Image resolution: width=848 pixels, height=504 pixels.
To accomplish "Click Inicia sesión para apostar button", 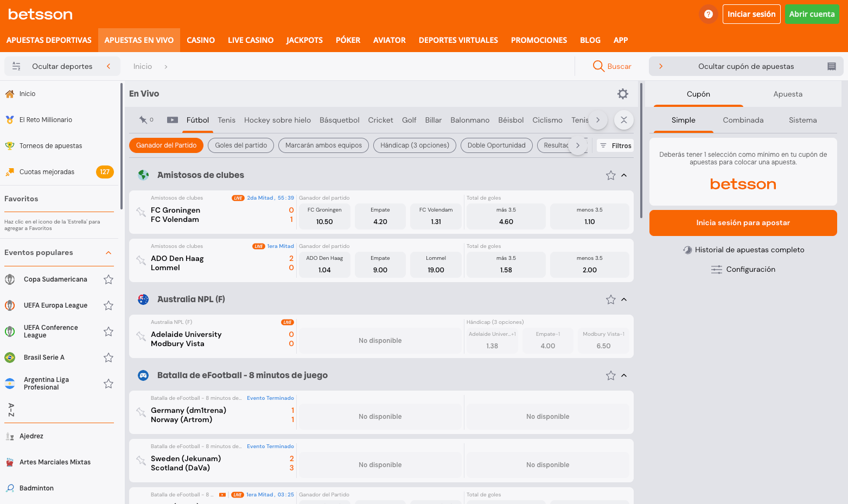I will (743, 223).
